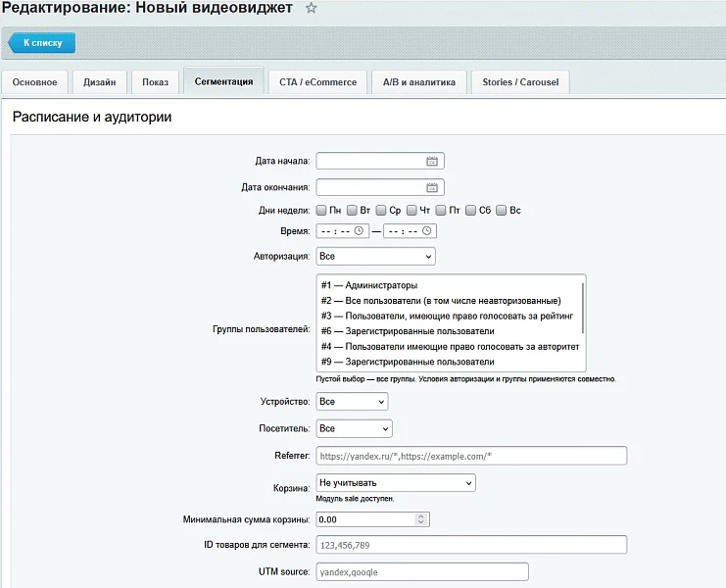Check the Ср weekday checkbox
This screenshot has width=726, height=588.
click(381, 210)
